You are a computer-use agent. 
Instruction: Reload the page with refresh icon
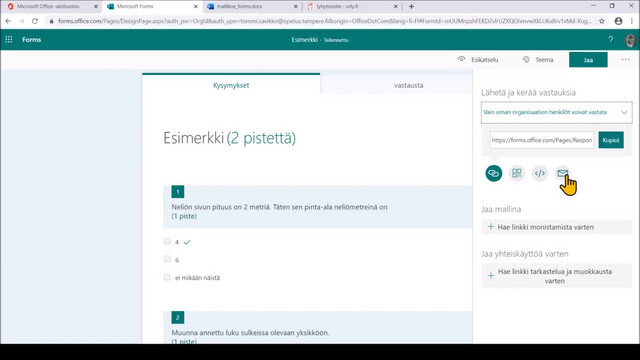click(x=35, y=21)
